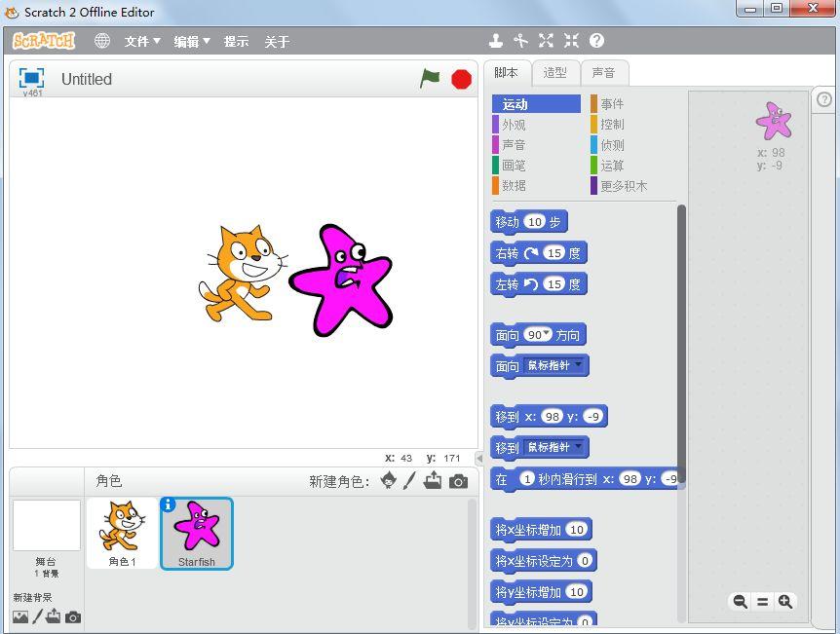
Task: Select the 运动 block category
Action: pos(536,104)
